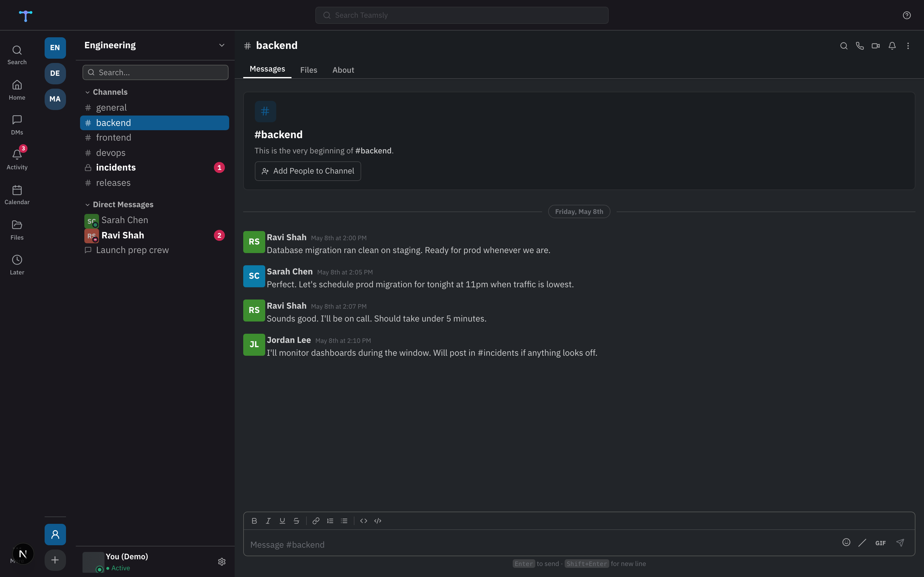Open the general channel
This screenshot has height=577, width=924.
click(154, 108)
